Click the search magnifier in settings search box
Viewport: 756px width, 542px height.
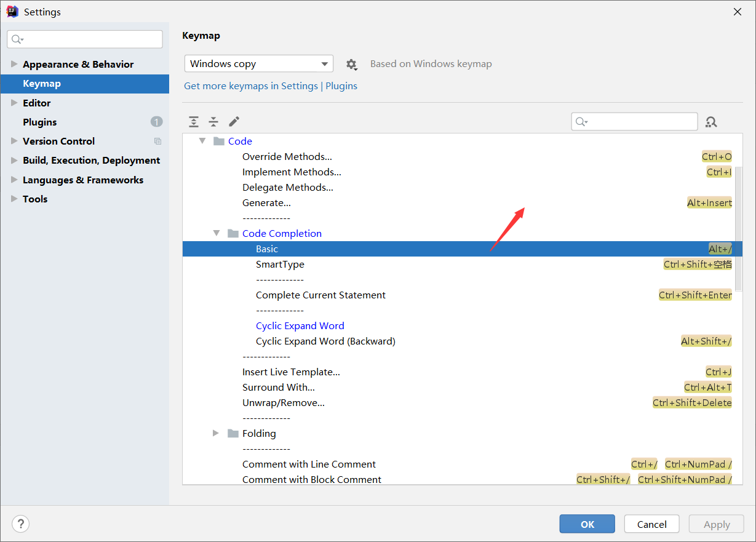(17, 39)
